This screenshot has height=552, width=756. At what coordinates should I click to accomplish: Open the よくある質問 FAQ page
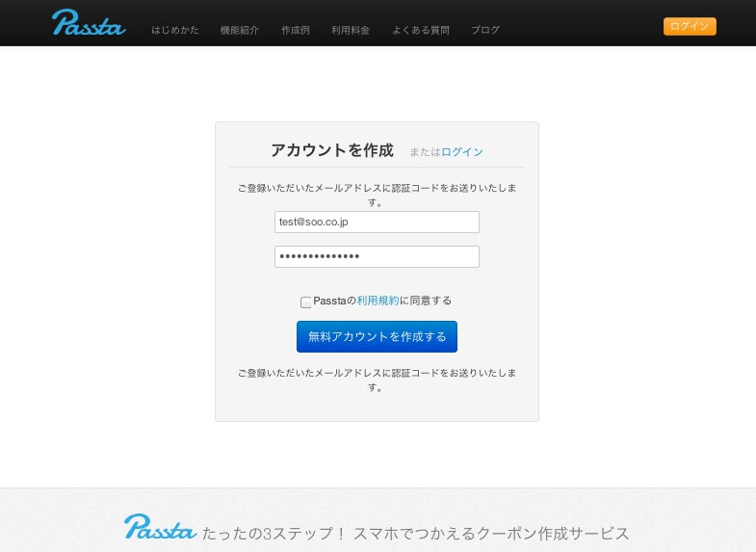[x=420, y=30]
